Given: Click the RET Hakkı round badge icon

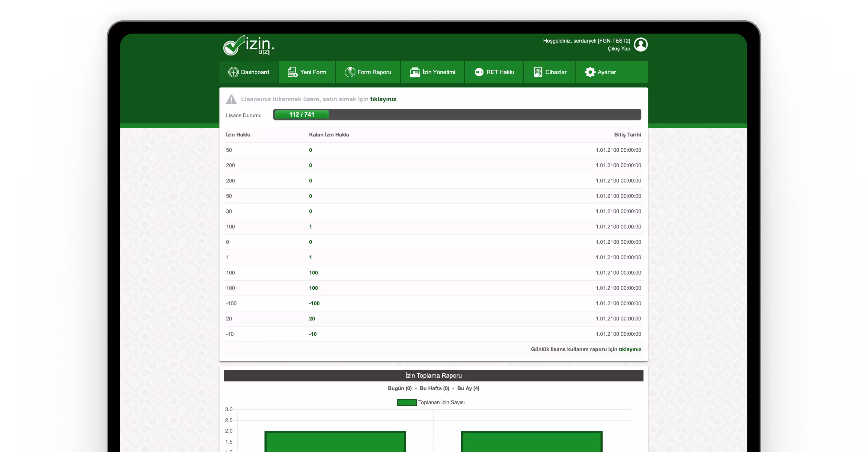Looking at the screenshot, I should pos(479,72).
